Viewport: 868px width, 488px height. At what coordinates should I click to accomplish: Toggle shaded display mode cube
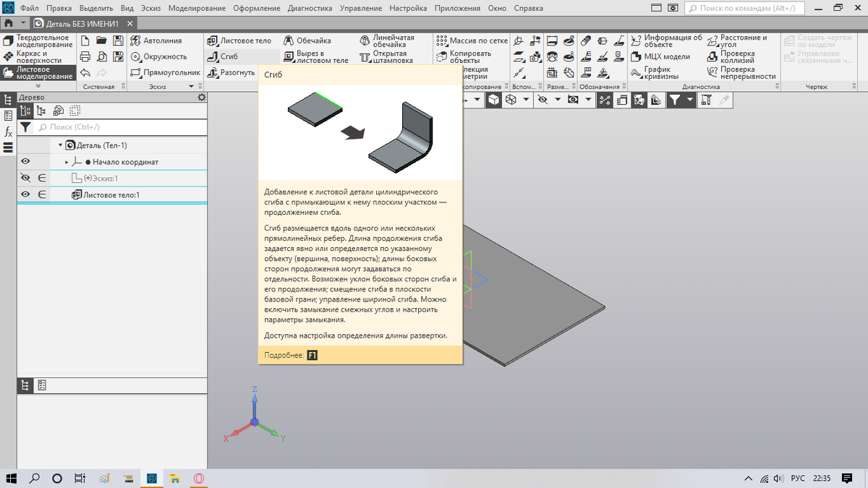pyautogui.click(x=493, y=100)
